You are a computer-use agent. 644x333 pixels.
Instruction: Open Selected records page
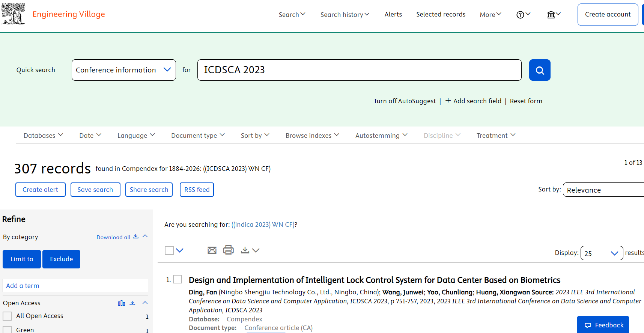point(441,14)
